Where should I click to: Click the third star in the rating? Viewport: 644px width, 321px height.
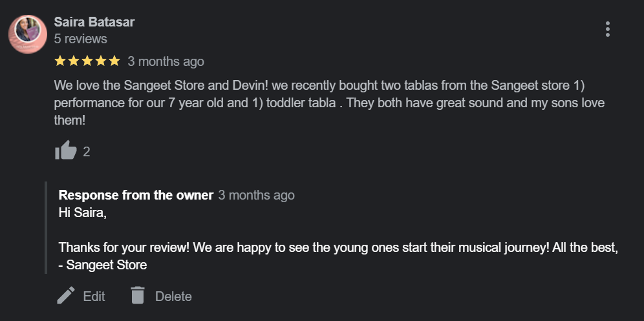(x=87, y=61)
